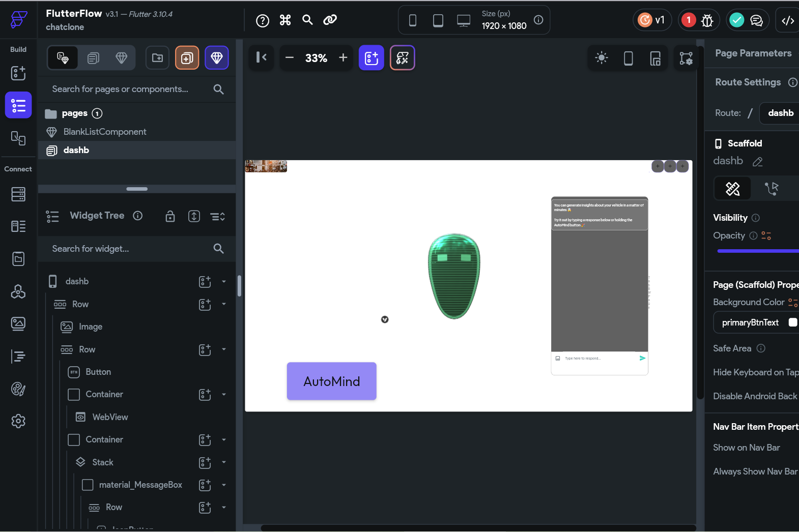Select desktop device preview size

click(x=463, y=20)
